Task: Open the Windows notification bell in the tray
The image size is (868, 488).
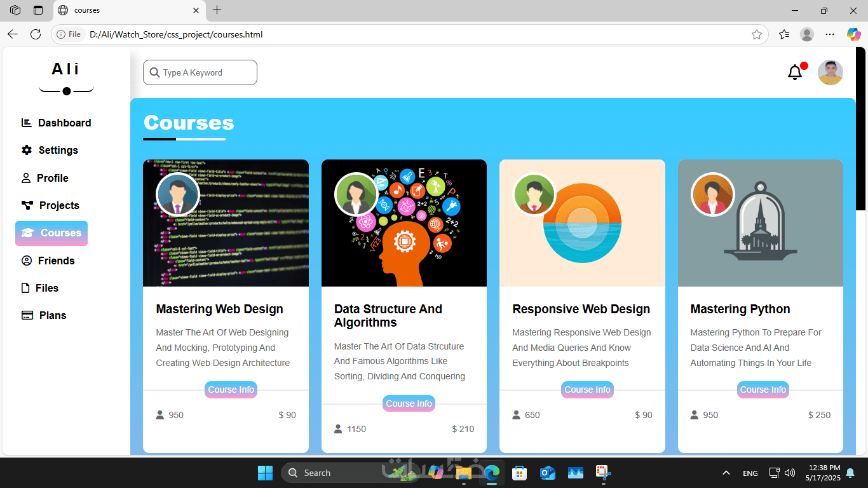Action: click(x=850, y=473)
